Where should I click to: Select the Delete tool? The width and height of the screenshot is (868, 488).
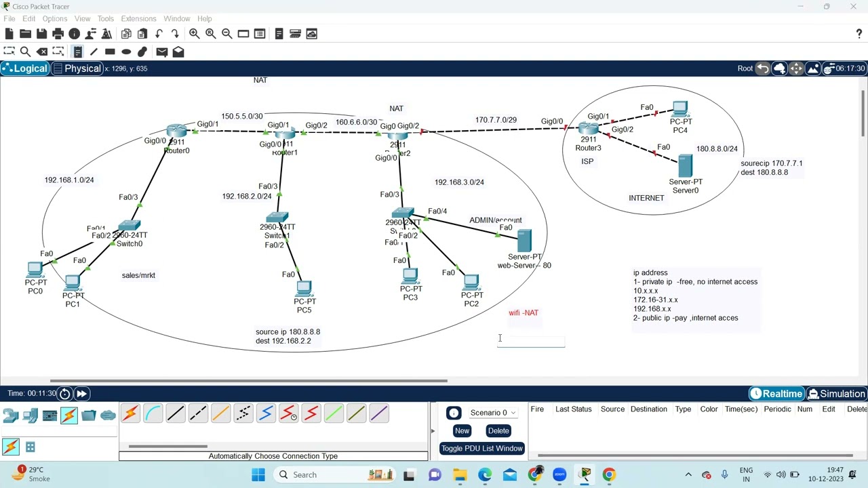coord(42,52)
